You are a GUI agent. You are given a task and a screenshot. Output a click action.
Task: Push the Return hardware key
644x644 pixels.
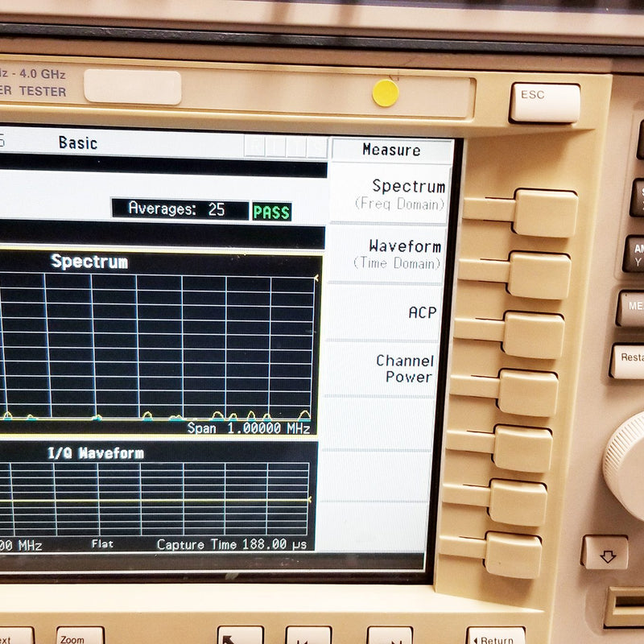click(496, 636)
